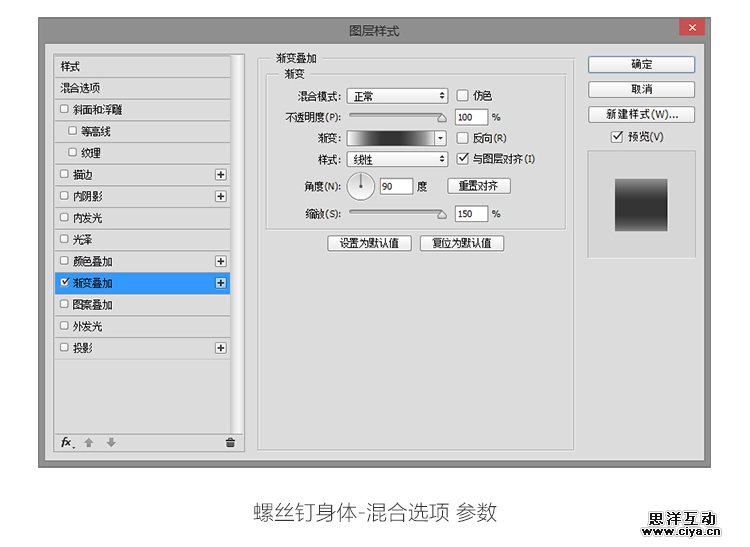750x547 pixels.
Task: Uncheck the 预览(V) checkbox
Action: pyautogui.click(x=617, y=137)
